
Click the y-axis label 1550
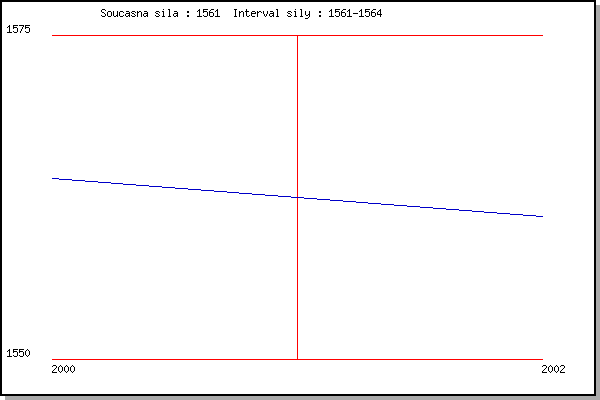click(x=18, y=353)
